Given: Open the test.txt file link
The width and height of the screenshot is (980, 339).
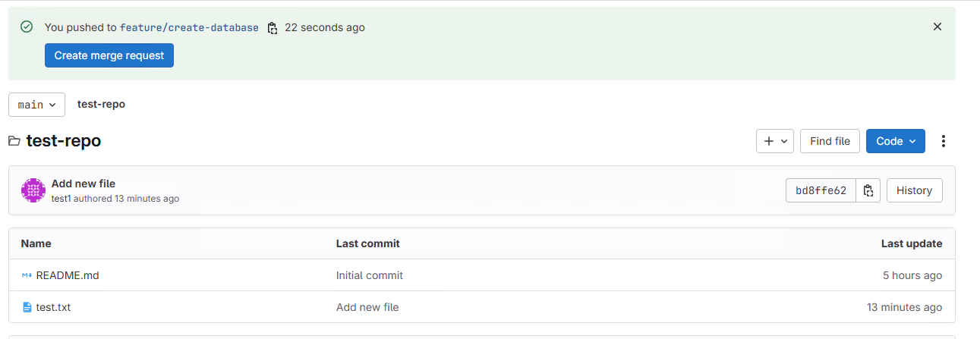Looking at the screenshot, I should tap(53, 307).
